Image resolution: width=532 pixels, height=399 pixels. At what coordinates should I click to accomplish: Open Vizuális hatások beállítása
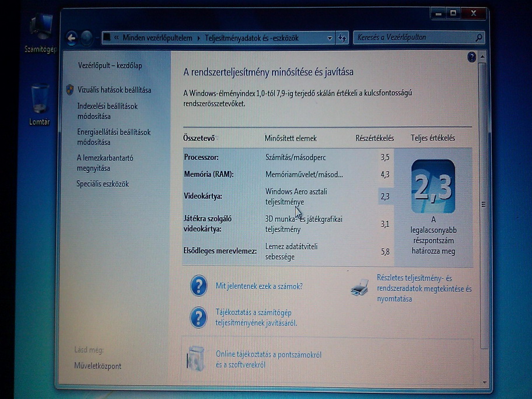click(114, 90)
